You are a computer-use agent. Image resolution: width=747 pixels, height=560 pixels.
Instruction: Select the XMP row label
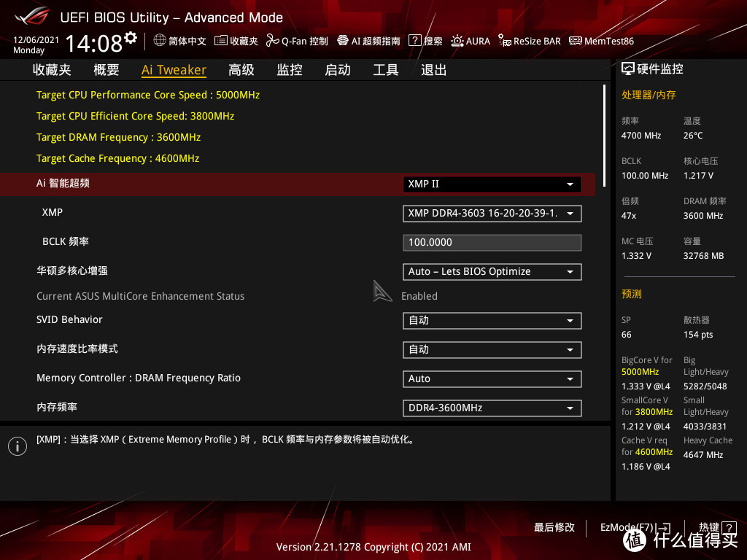pyautogui.click(x=53, y=212)
